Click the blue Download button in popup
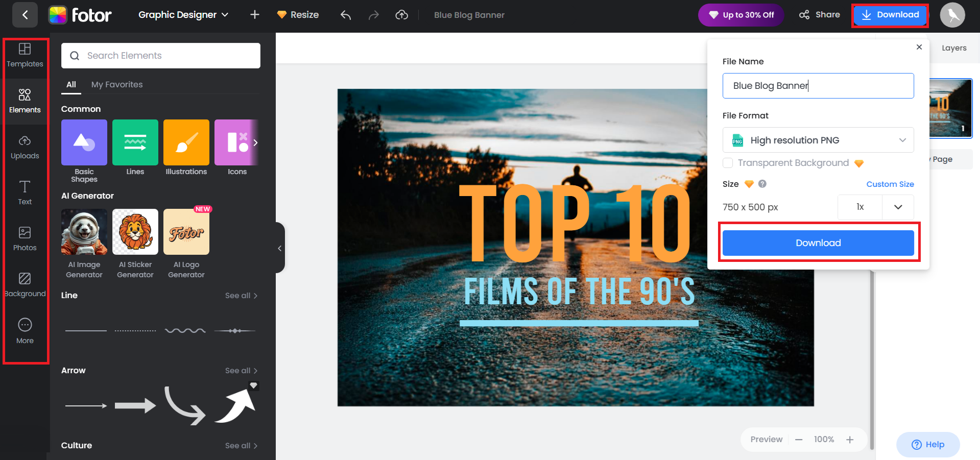This screenshot has width=980, height=460. (x=818, y=243)
